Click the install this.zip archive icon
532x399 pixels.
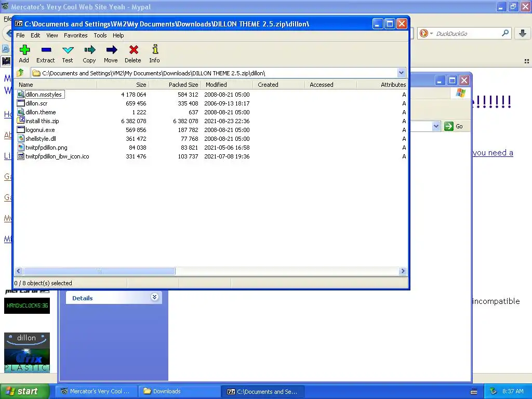click(21, 121)
